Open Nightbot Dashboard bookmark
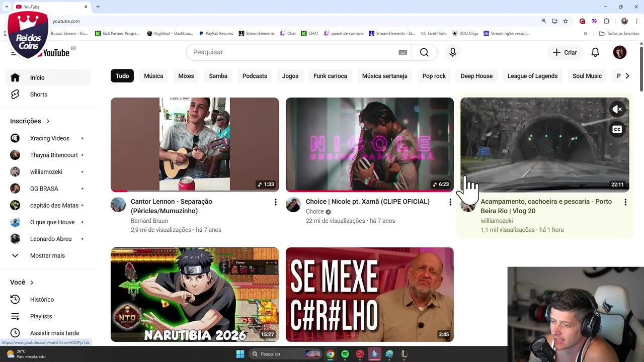Screen dimensions: 644x362 (x=170, y=34)
